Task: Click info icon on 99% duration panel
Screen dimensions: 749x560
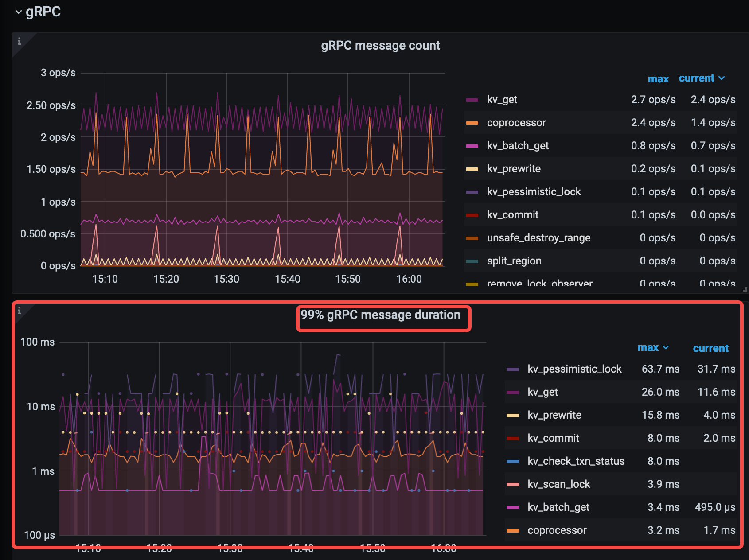Action: pos(19,311)
